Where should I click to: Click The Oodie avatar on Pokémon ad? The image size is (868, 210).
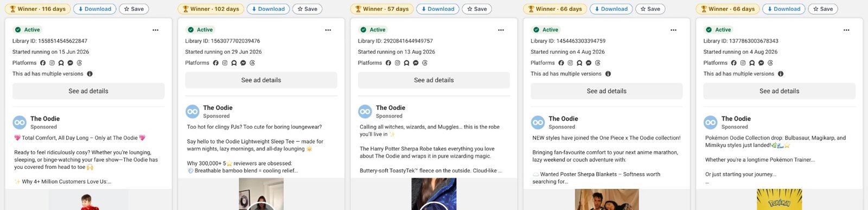[x=711, y=122]
